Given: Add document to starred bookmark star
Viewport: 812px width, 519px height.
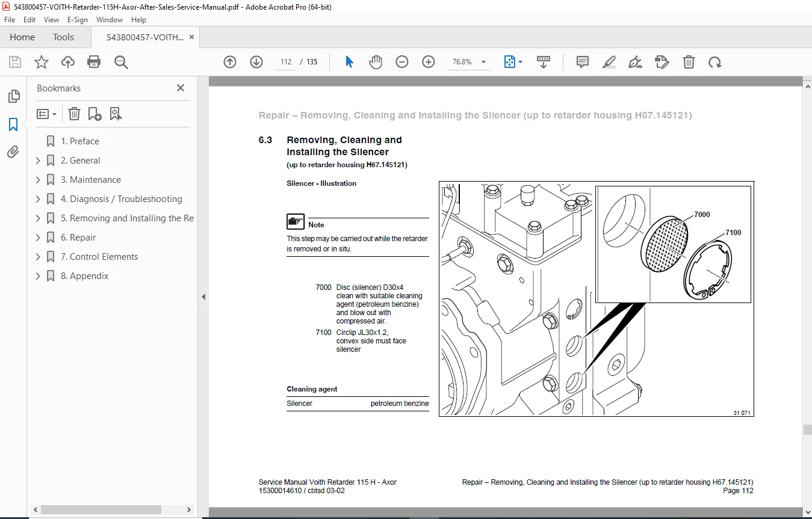Looking at the screenshot, I should (42, 62).
